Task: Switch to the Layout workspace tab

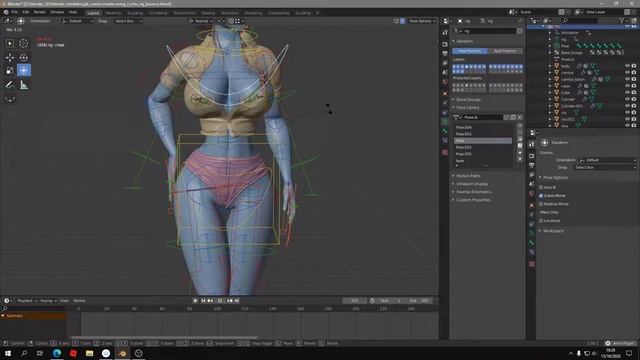Action: tap(93, 13)
